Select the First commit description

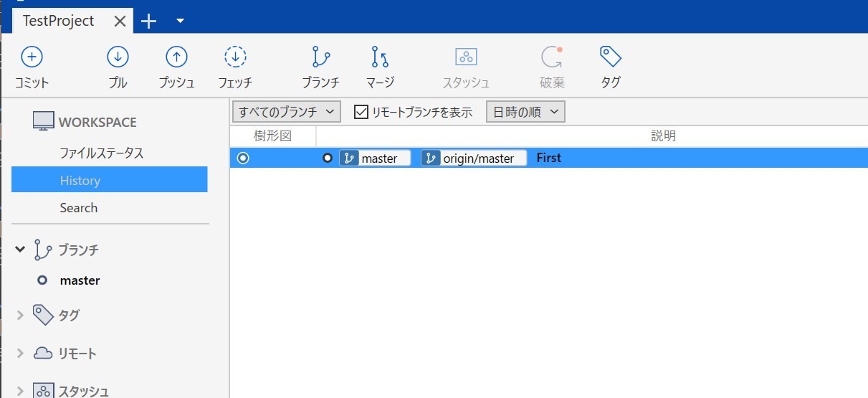click(549, 158)
